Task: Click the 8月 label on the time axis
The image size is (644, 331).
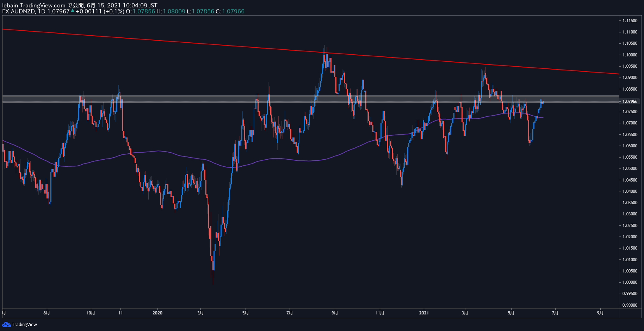Action: [x=47, y=313]
